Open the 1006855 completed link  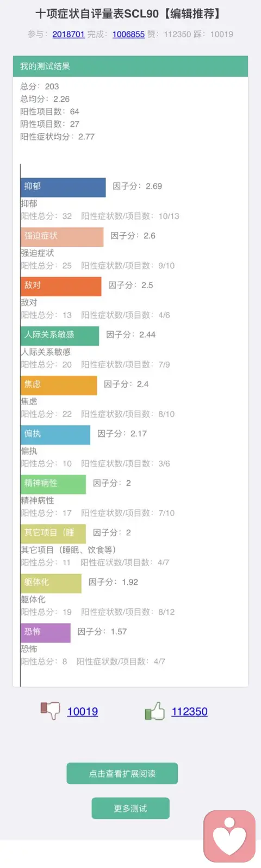(128, 34)
